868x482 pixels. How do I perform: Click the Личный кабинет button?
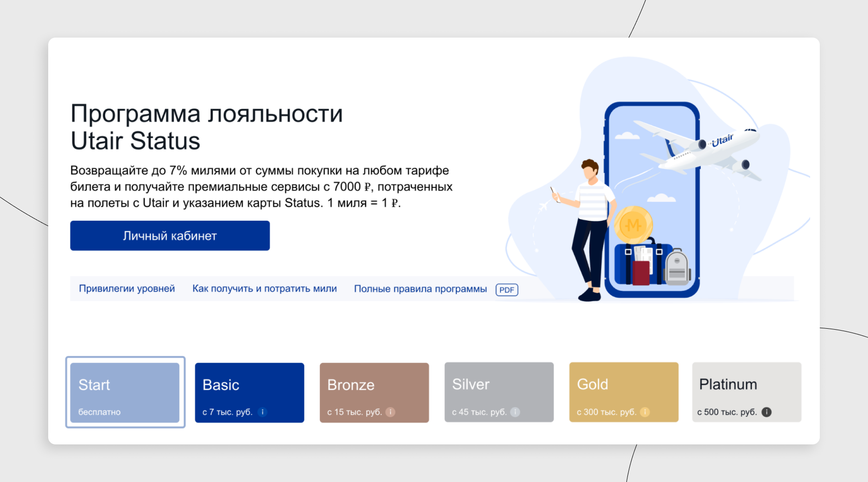point(170,236)
